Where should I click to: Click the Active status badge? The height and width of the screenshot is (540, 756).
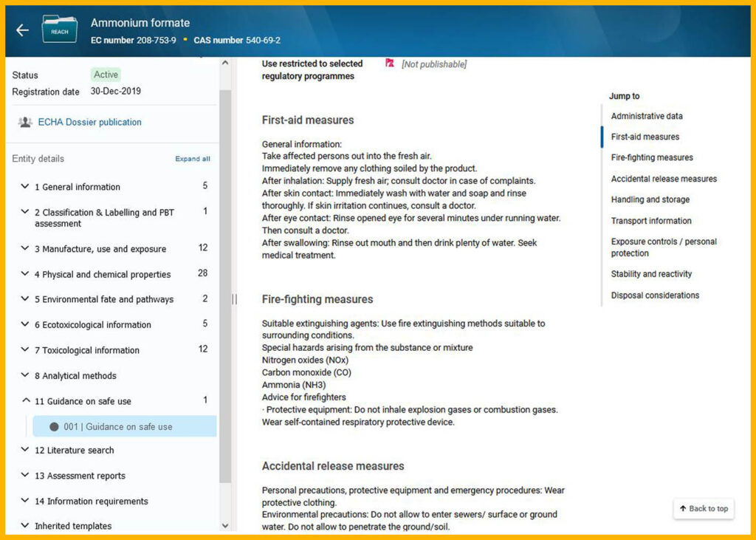tap(106, 75)
